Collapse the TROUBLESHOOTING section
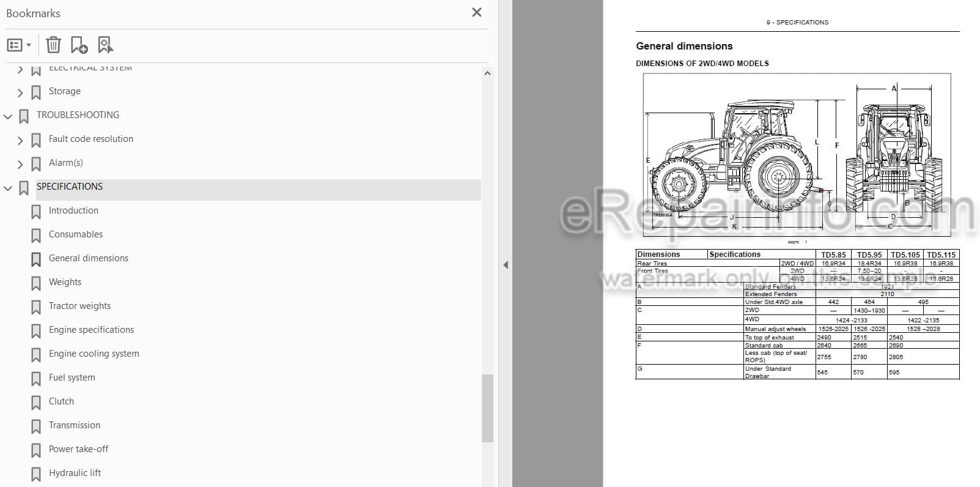The image size is (980, 487). pyautogui.click(x=8, y=117)
